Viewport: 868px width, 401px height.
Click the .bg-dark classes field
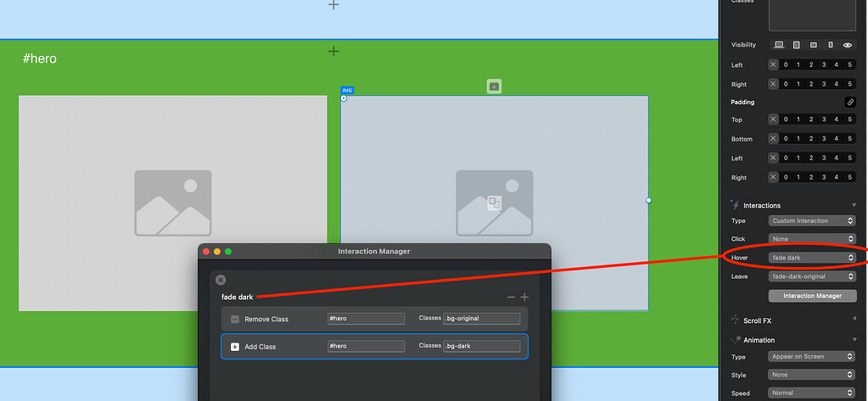pos(482,346)
